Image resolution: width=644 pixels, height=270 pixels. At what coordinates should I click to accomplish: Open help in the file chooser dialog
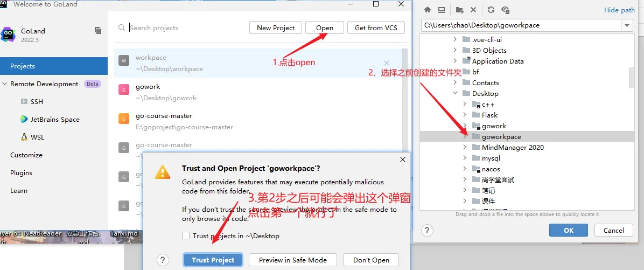click(x=427, y=230)
